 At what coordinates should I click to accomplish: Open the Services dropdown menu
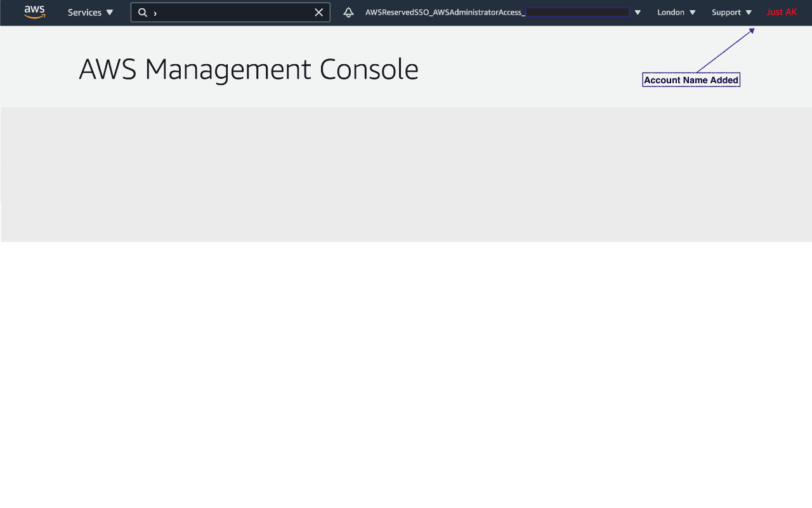(x=91, y=12)
